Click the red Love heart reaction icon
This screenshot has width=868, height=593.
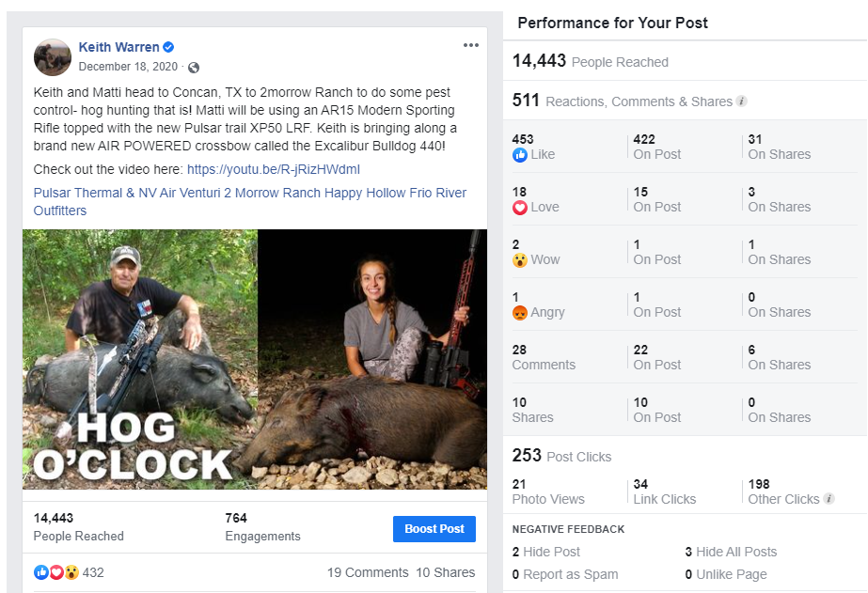(520, 208)
